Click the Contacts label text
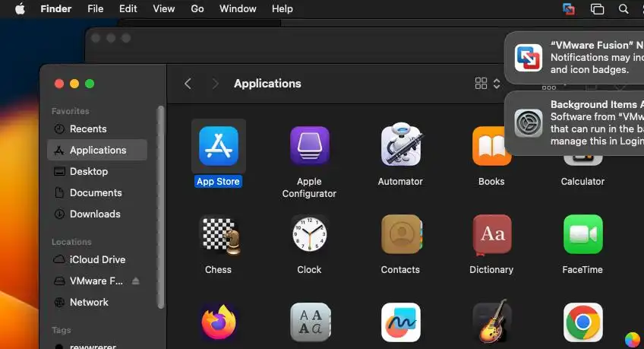The height and width of the screenshot is (349, 644). click(400, 270)
